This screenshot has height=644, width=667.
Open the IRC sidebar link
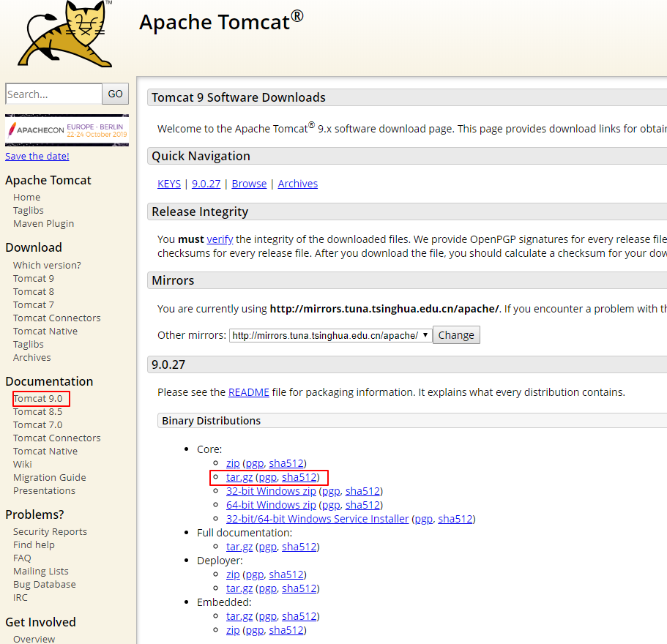(20, 598)
